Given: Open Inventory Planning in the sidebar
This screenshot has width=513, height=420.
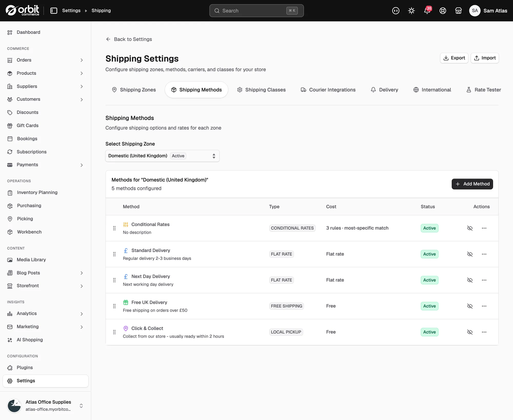Looking at the screenshot, I should [45, 192].
